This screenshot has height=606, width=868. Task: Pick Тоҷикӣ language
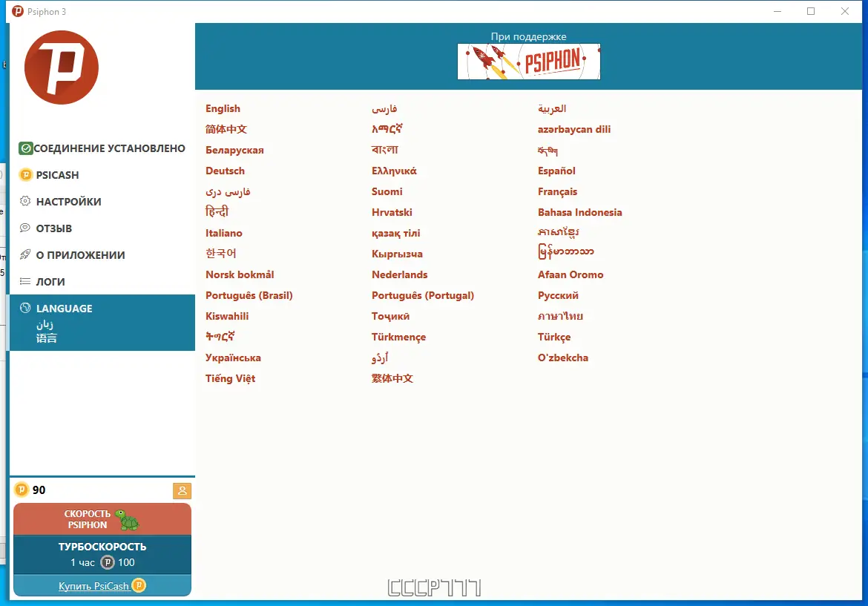(x=390, y=316)
